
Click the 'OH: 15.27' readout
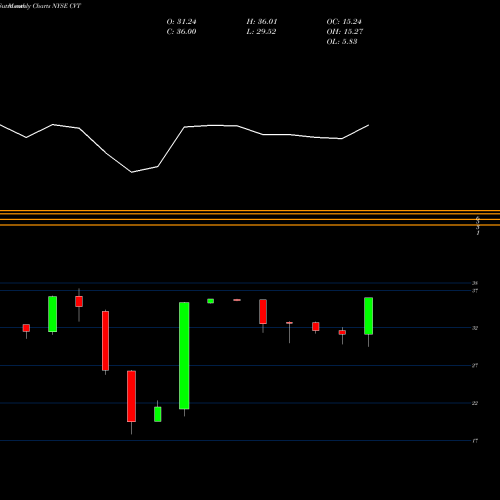point(345,32)
